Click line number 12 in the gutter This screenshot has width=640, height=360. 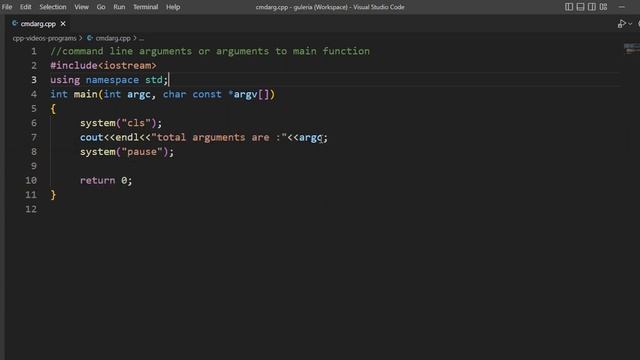(x=31, y=209)
